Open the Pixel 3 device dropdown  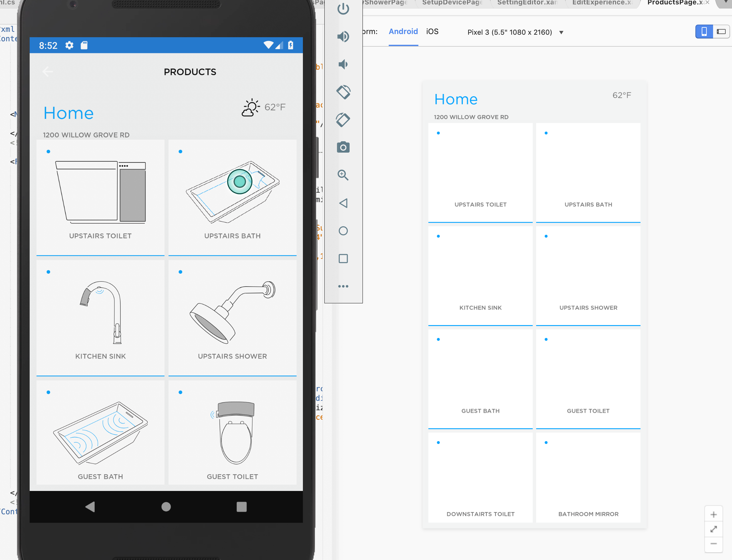[516, 32]
